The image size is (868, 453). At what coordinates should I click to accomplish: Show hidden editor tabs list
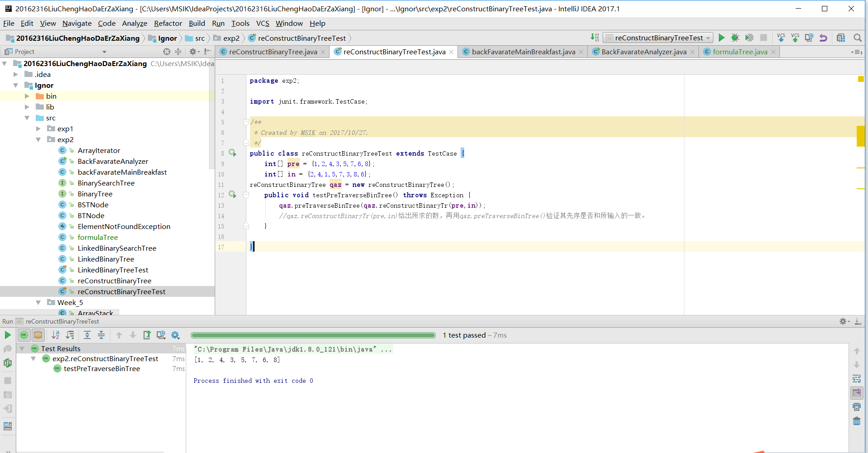coord(857,52)
